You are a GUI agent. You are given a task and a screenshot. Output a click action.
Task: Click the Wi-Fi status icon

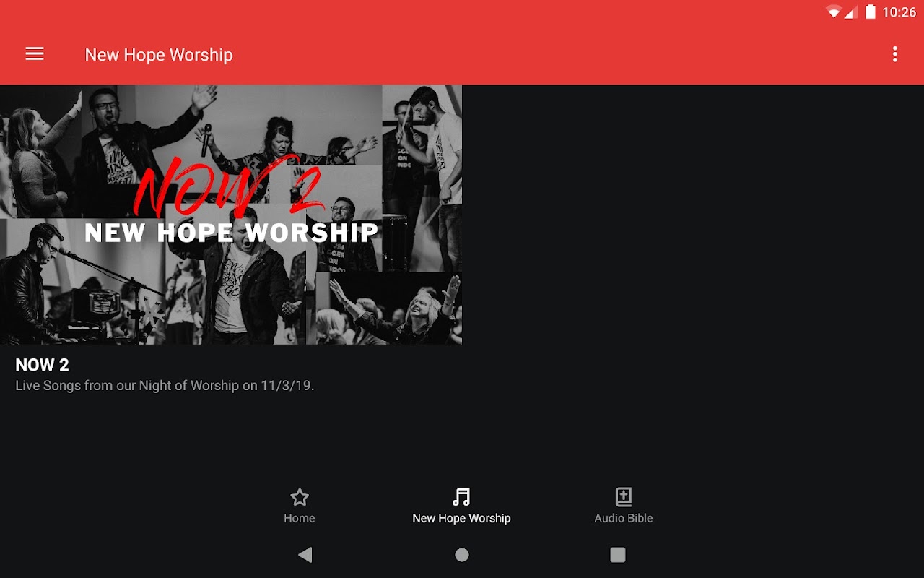pyautogui.click(x=834, y=12)
